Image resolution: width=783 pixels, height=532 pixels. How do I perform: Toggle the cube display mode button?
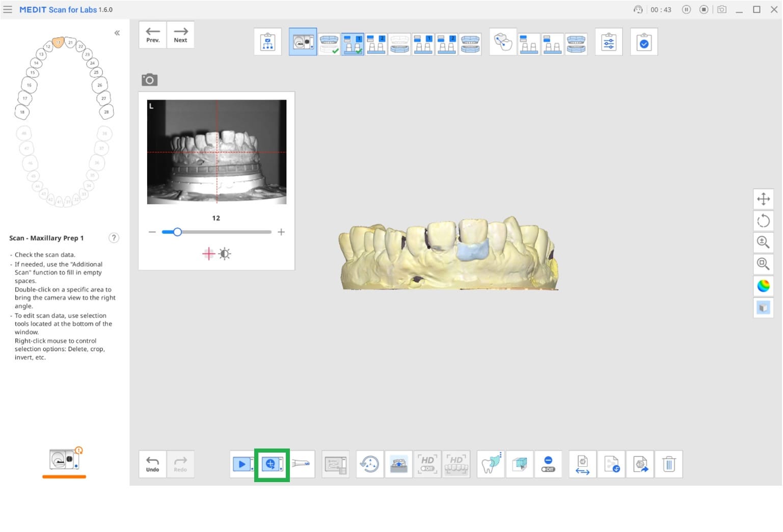763,307
